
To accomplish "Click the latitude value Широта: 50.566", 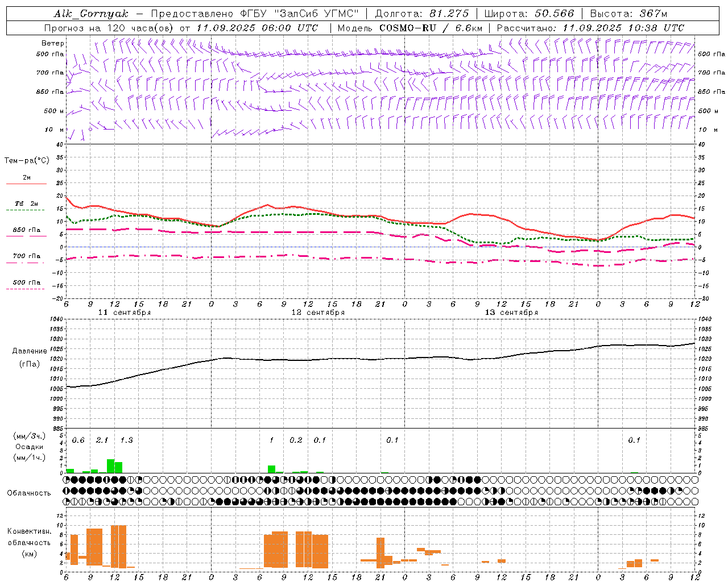I will [529, 14].
